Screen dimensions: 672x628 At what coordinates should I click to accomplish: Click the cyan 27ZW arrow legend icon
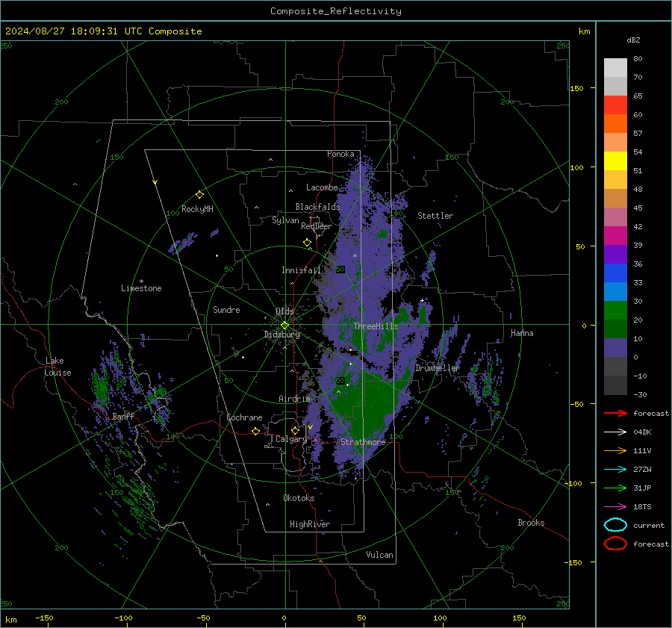coord(615,470)
